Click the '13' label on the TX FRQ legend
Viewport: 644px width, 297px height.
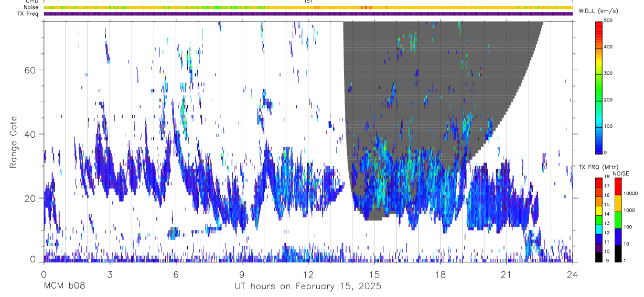607,224
